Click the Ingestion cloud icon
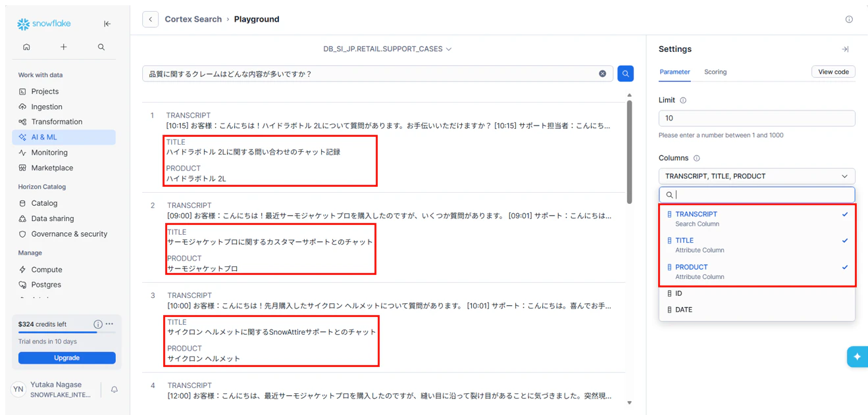The height and width of the screenshot is (415, 868). click(22, 107)
